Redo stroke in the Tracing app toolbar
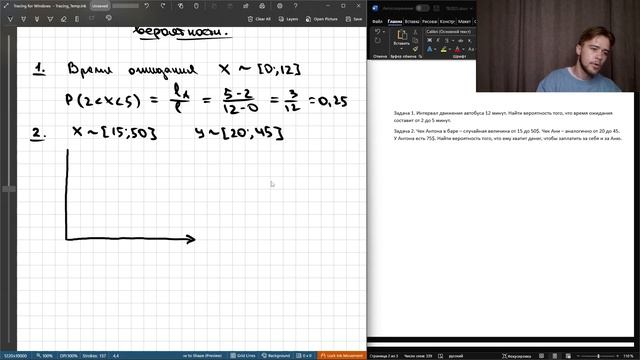 (163, 6)
